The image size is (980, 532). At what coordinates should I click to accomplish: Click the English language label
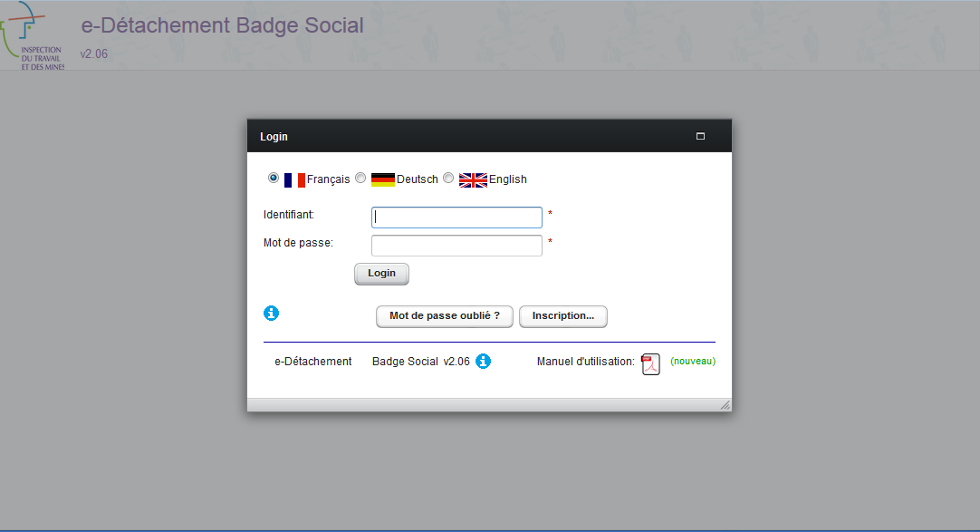tap(507, 179)
